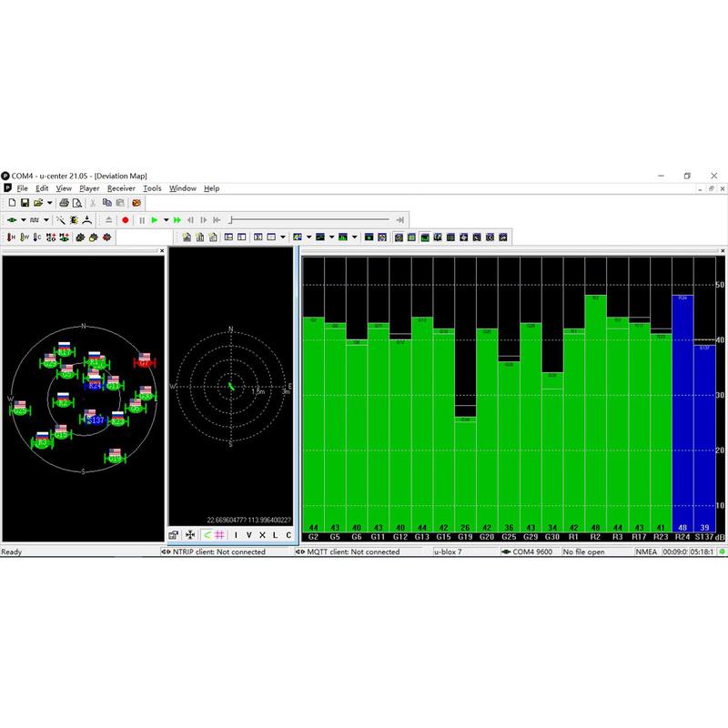Click the Save file icon
The width and height of the screenshot is (728, 728).
pyautogui.click(x=25, y=202)
